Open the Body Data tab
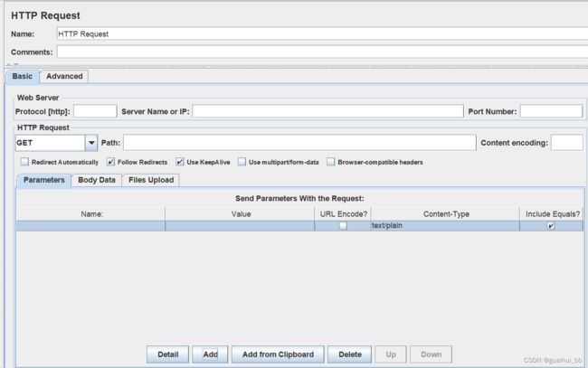Screen dimensions: 588x368 (97, 180)
